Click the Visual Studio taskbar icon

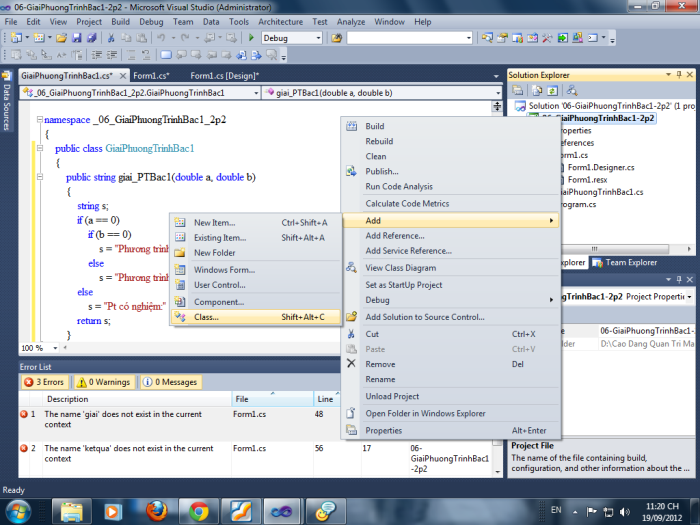pyautogui.click(x=282, y=511)
